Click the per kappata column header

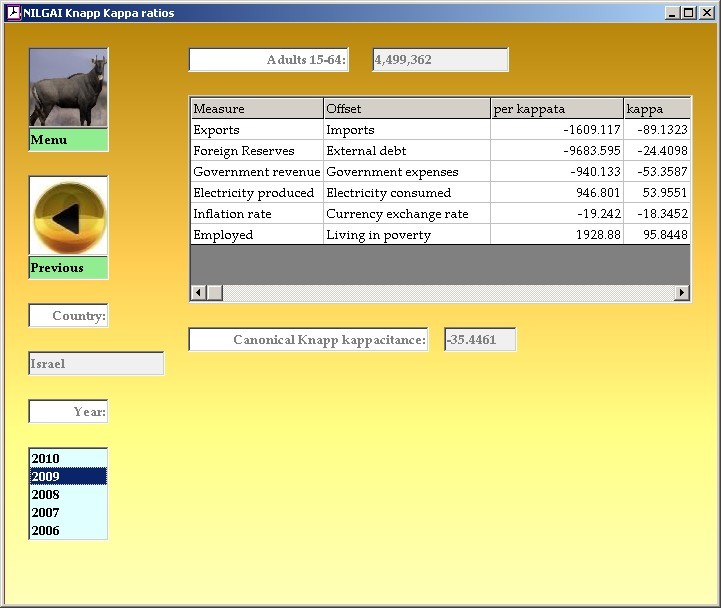tap(556, 109)
